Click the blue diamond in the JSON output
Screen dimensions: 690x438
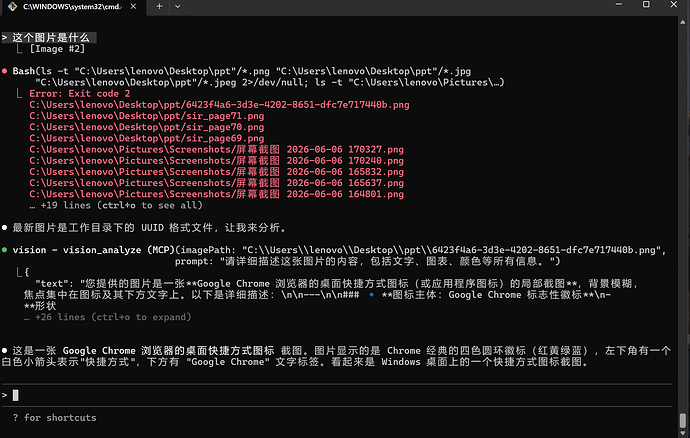(x=371, y=294)
